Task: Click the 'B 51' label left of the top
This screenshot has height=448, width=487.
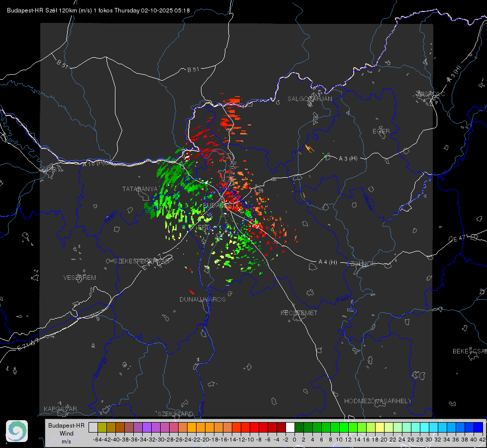Action: 62,64
